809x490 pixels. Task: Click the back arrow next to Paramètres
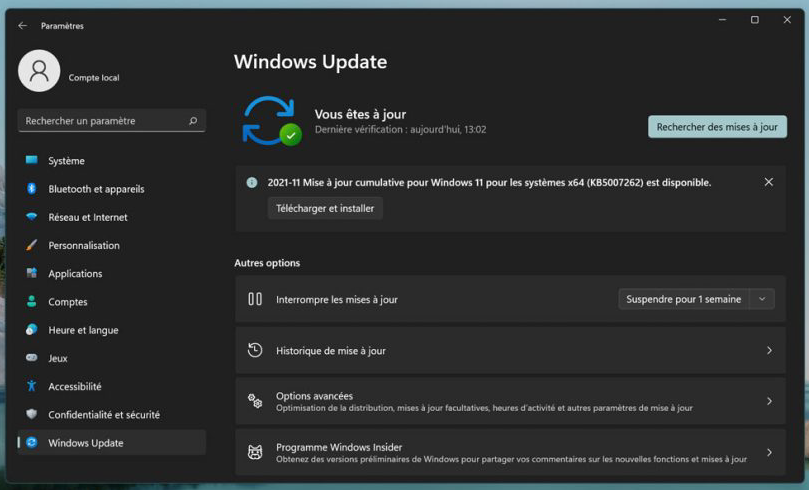click(22, 25)
